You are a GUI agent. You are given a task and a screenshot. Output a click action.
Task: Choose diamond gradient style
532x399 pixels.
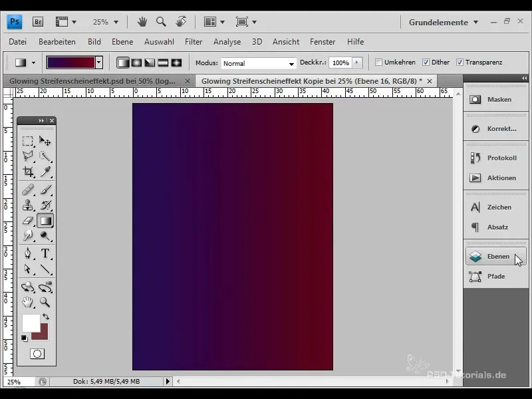point(176,63)
